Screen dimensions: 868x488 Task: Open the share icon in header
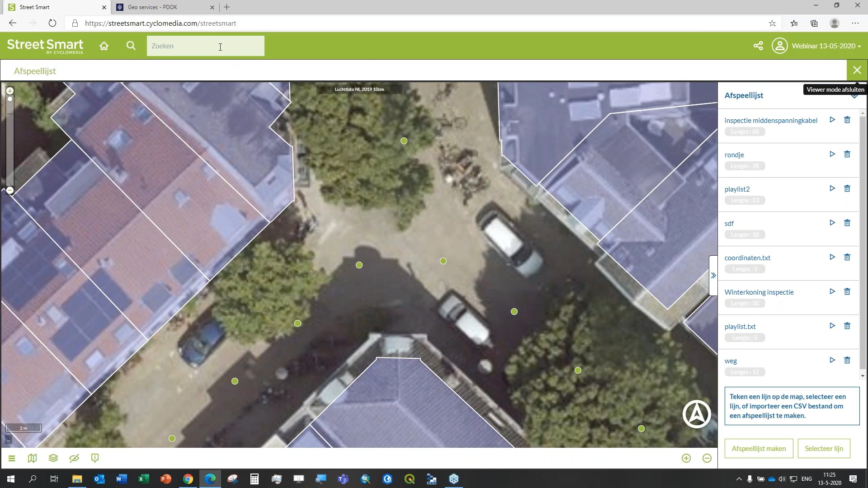pyautogui.click(x=758, y=46)
